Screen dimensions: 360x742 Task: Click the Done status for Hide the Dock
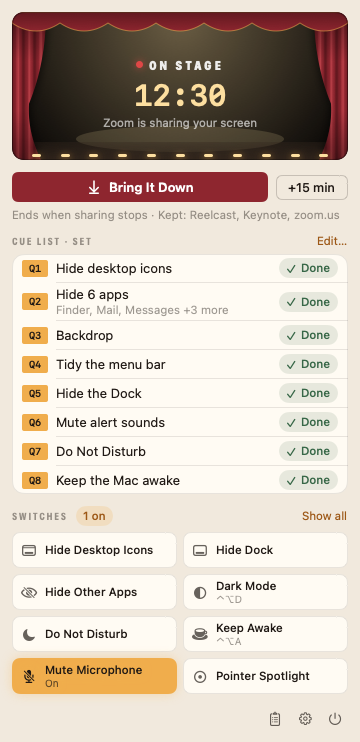pos(308,393)
